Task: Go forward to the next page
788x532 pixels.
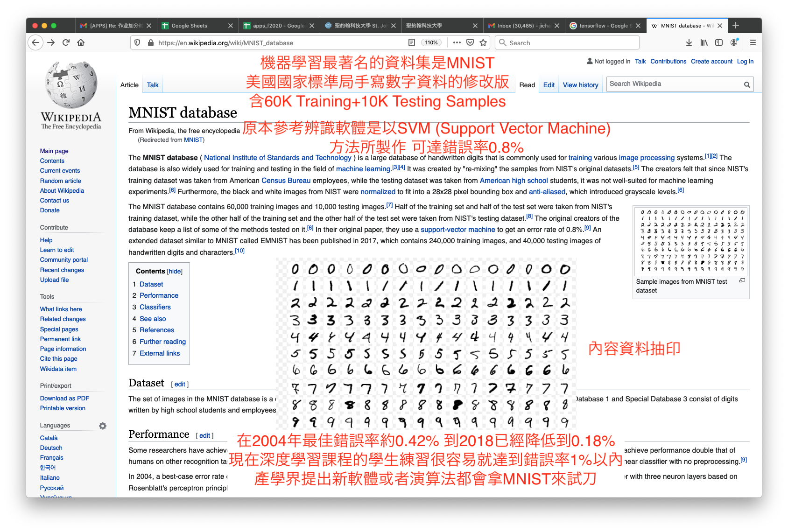Action: (x=51, y=42)
